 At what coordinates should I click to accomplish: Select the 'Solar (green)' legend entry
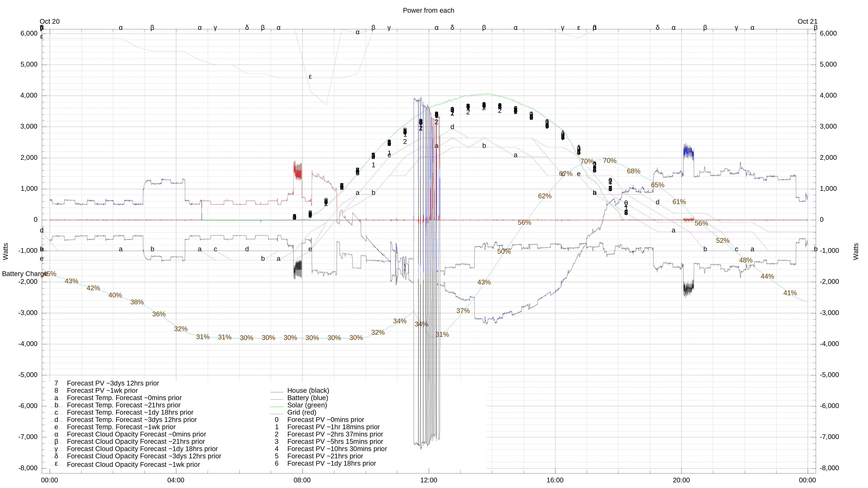point(307,405)
